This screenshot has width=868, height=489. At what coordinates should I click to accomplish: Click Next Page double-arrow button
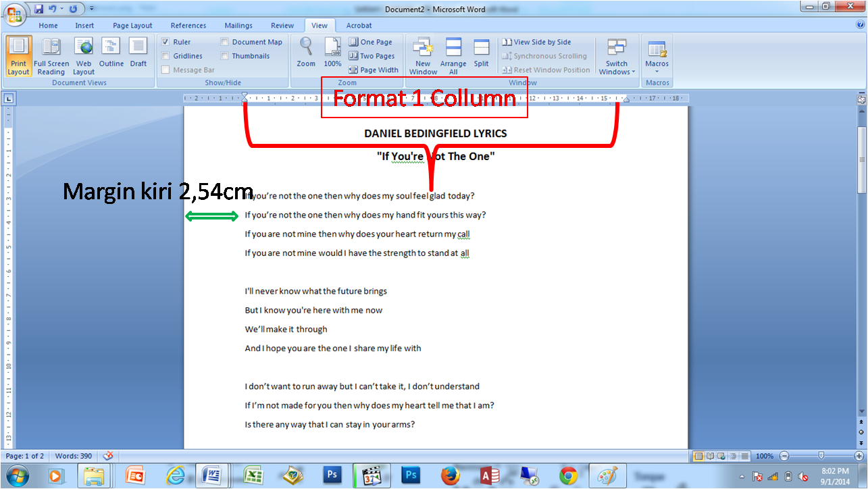tap(861, 442)
